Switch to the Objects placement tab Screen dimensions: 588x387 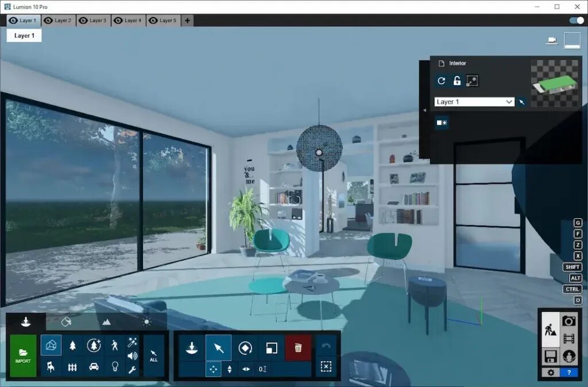[26, 322]
